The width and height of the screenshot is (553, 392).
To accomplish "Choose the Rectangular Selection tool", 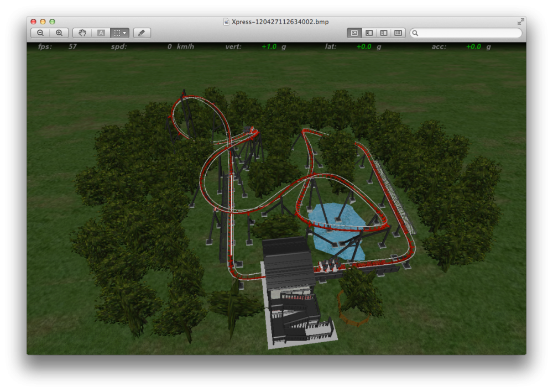I will (117, 33).
